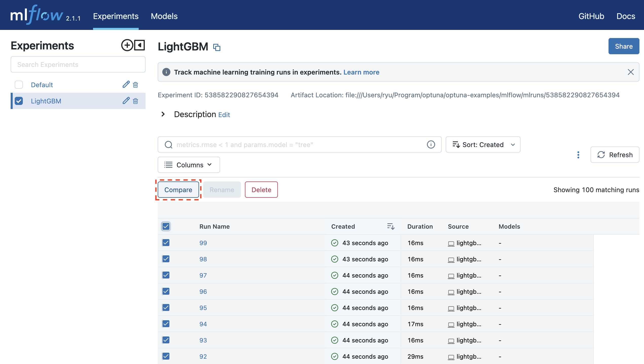
Task: Focus the runs search query field
Action: pyautogui.click(x=300, y=144)
